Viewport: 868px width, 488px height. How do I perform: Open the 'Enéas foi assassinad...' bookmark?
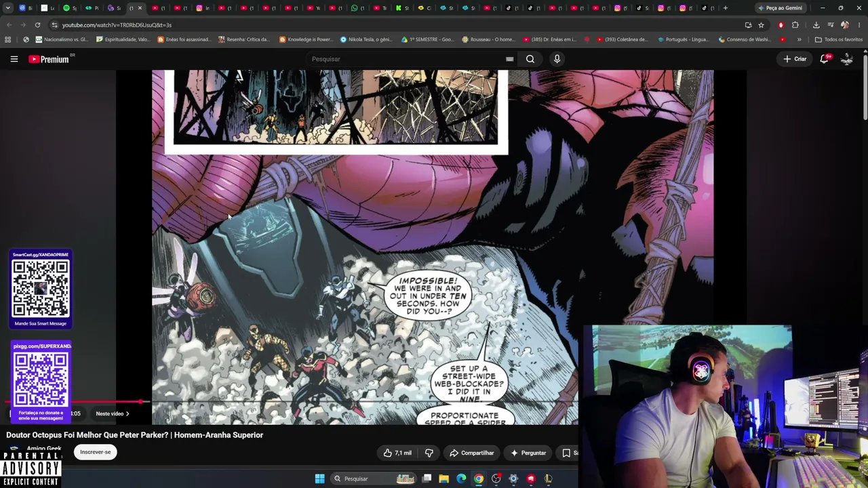coord(184,39)
